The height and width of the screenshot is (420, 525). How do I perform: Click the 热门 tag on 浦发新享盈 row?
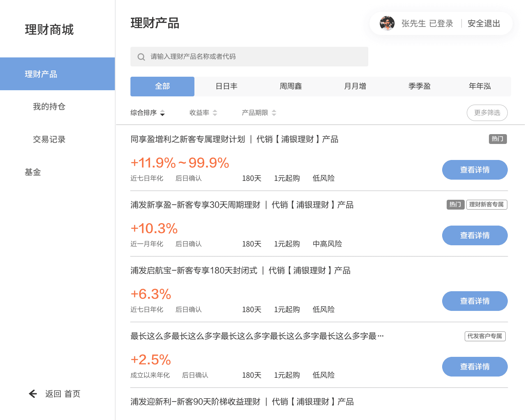coord(456,205)
